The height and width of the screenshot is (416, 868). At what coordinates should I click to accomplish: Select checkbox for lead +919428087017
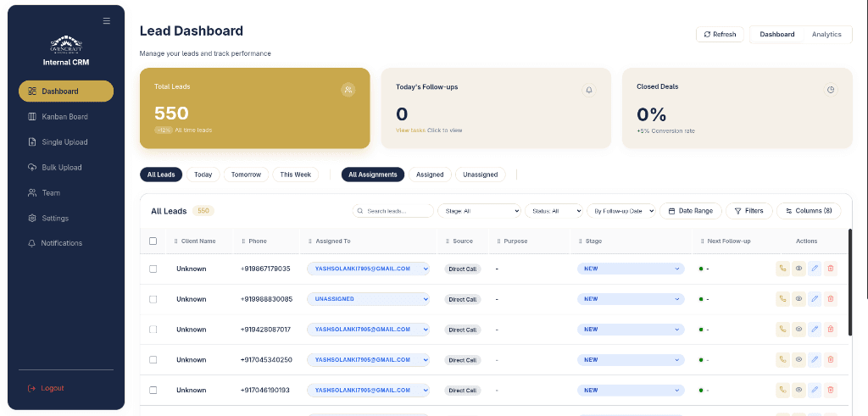pos(153,329)
